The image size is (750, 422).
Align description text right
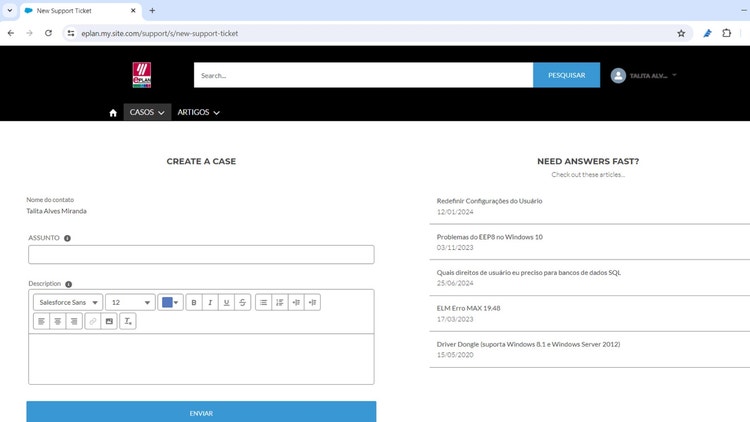(x=74, y=321)
